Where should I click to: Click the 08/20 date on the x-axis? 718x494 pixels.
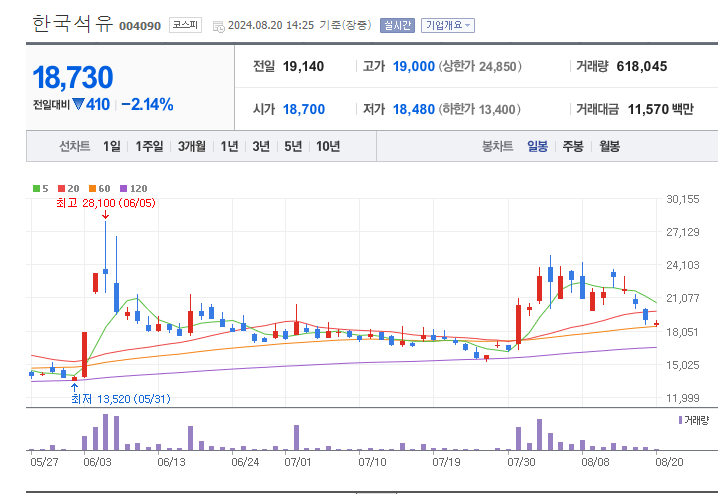point(669,461)
